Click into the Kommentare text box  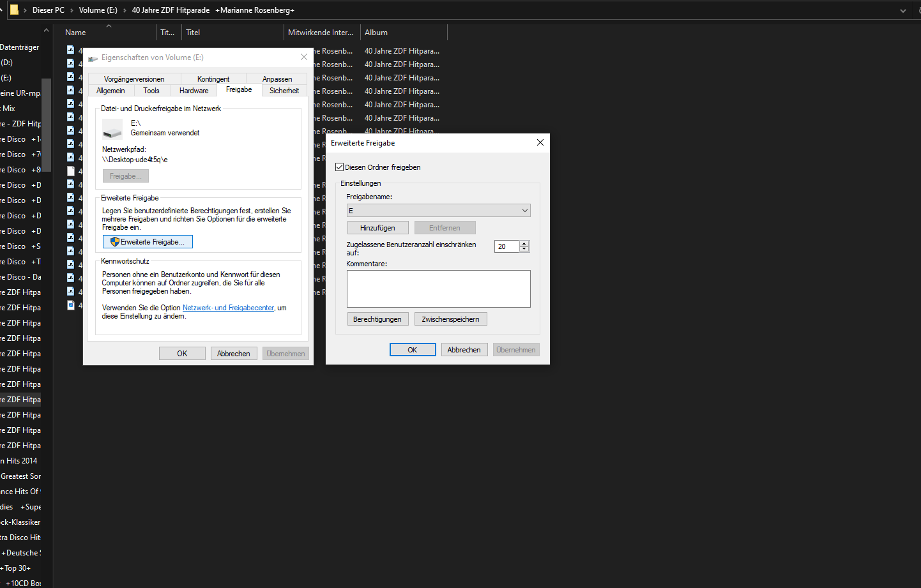439,289
